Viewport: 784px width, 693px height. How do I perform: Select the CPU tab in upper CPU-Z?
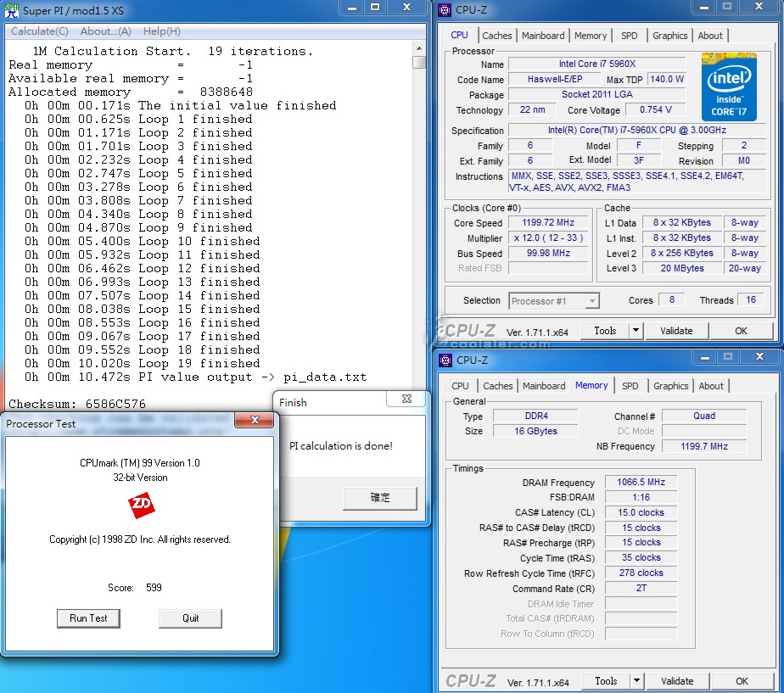point(460,35)
